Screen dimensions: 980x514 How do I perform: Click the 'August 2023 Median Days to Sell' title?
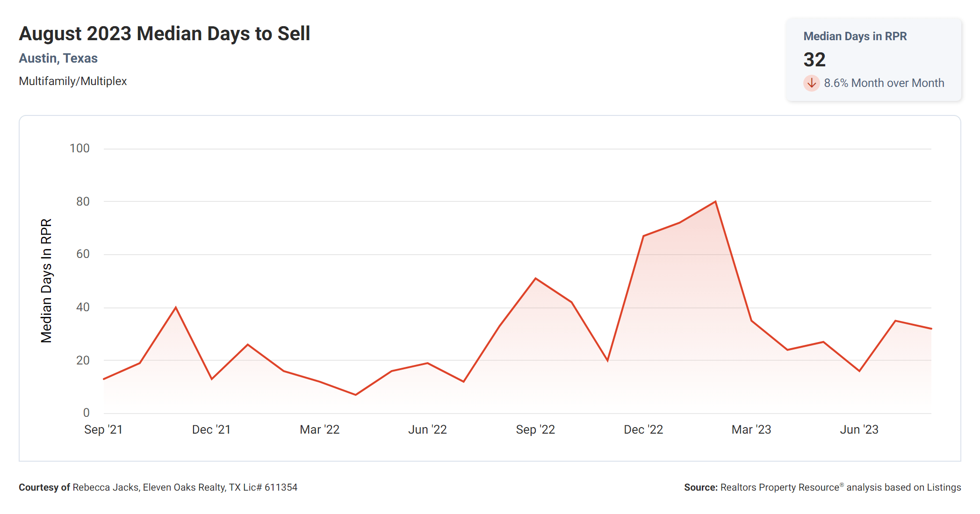[x=165, y=34]
